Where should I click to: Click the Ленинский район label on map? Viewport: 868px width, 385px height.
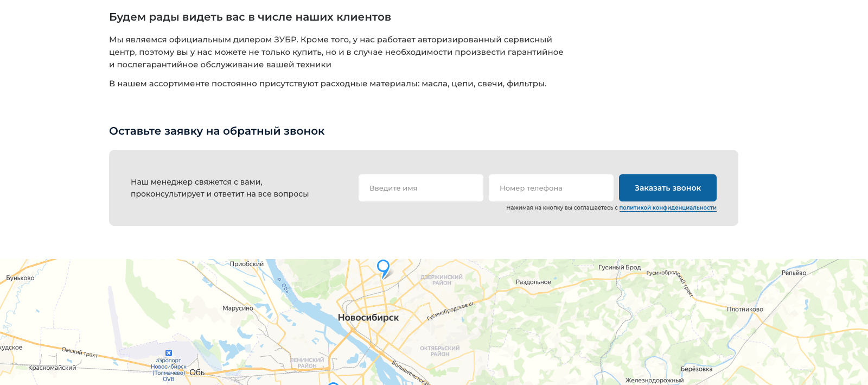coord(307,363)
